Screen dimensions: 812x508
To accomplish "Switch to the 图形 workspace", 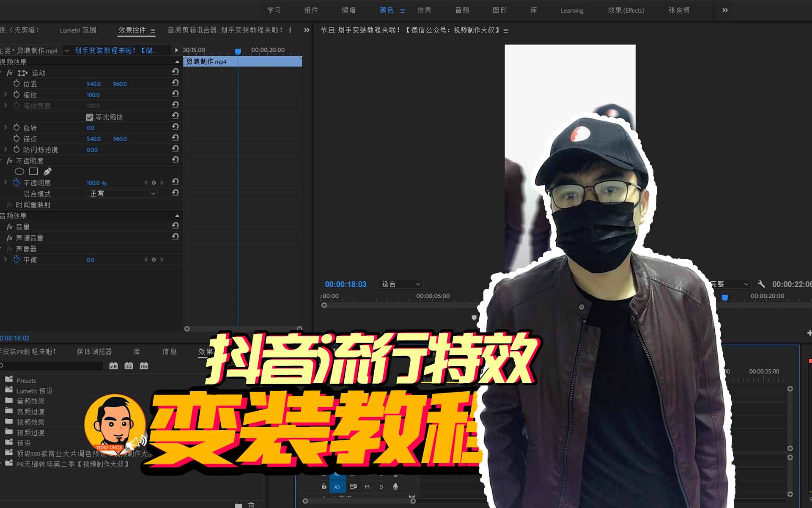I will point(500,10).
